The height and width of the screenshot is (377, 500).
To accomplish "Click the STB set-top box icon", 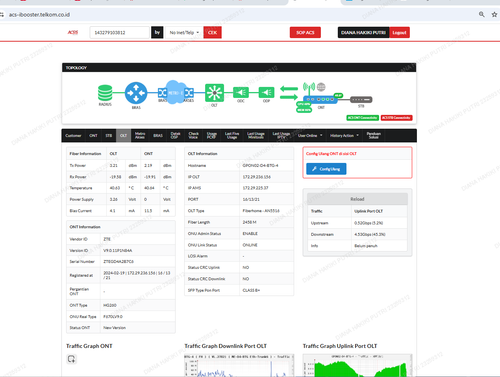I will pyautogui.click(x=361, y=99).
